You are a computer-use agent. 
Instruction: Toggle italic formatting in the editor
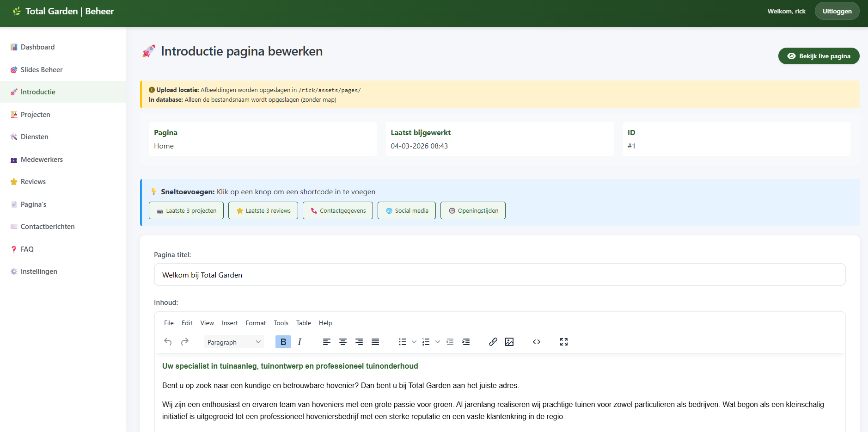point(300,342)
